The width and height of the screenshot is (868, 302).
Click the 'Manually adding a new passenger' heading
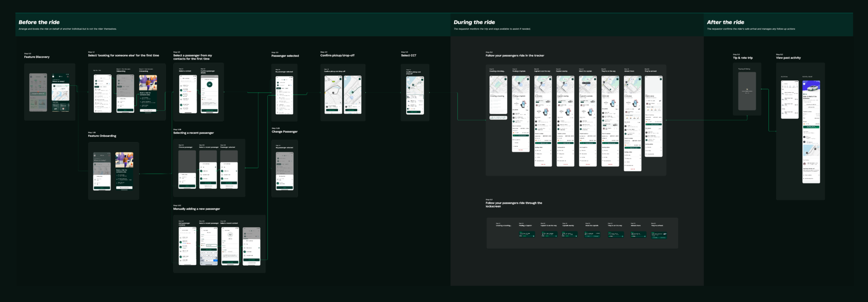pos(197,209)
